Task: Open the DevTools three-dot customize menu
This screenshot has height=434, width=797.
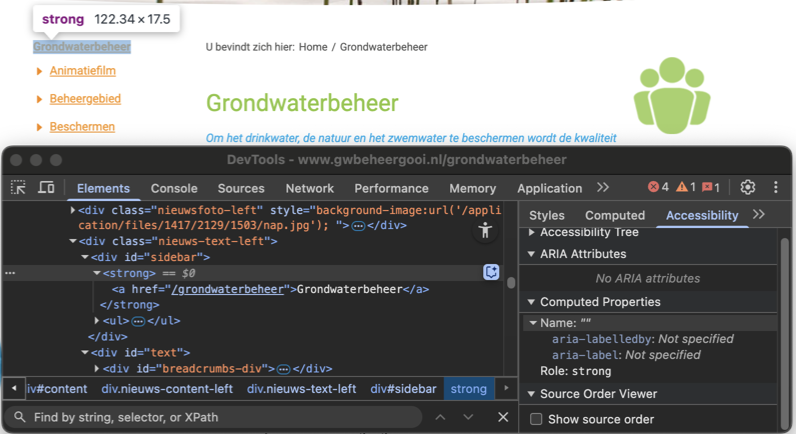Action: (x=775, y=187)
